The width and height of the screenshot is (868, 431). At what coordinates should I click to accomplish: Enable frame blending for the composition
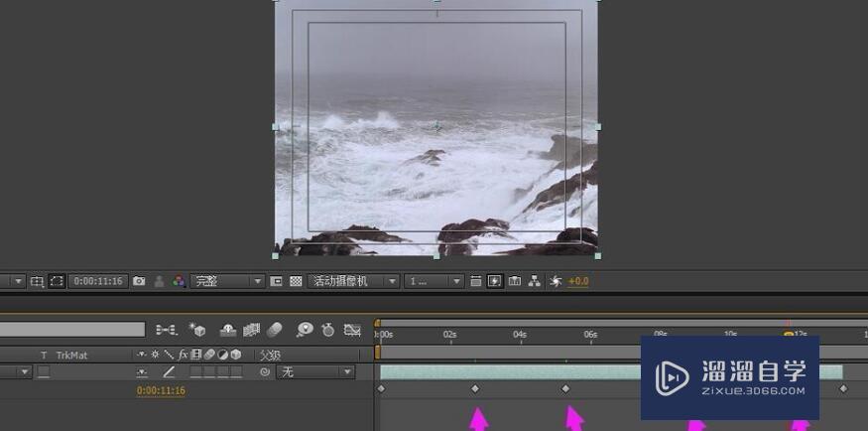(251, 330)
